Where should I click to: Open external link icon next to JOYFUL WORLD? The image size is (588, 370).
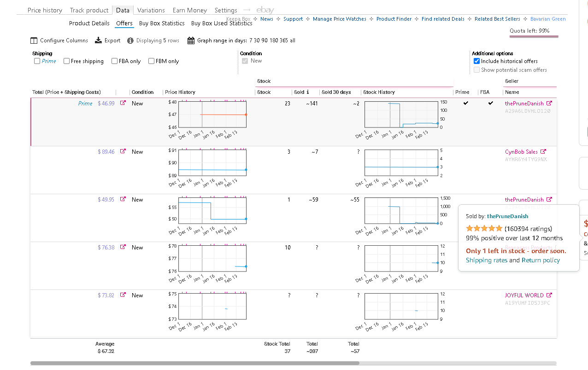[549, 295]
